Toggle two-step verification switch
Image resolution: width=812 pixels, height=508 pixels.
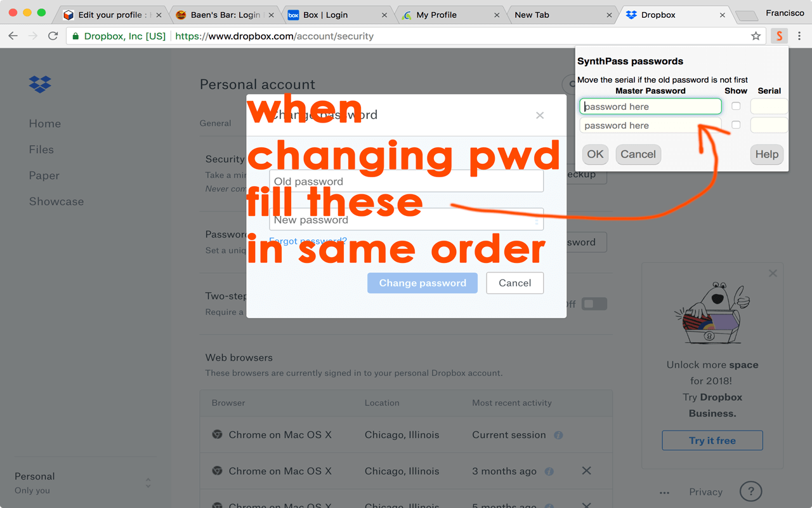point(594,304)
